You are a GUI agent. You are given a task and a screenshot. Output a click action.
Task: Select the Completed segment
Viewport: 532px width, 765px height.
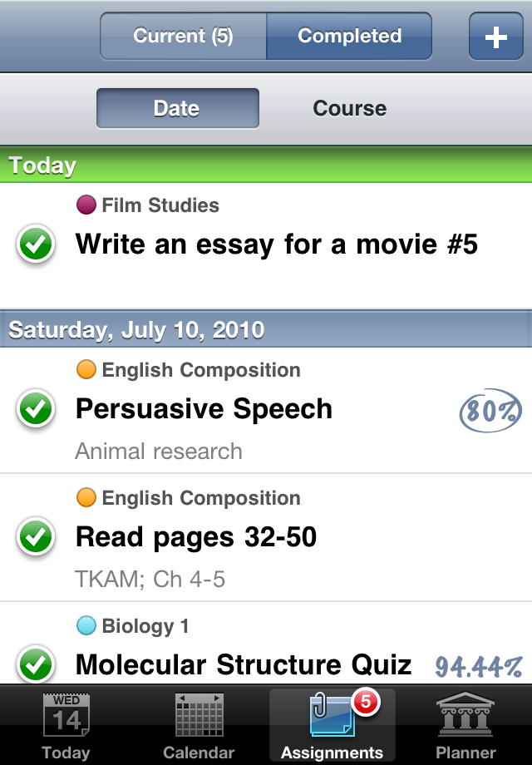(349, 37)
